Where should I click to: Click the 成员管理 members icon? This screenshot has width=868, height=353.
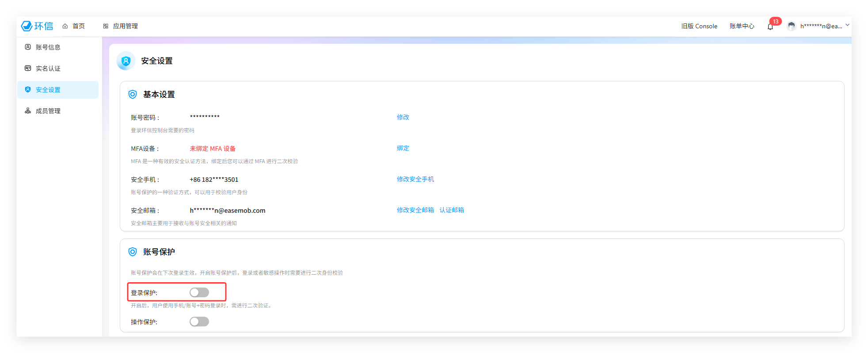click(28, 111)
